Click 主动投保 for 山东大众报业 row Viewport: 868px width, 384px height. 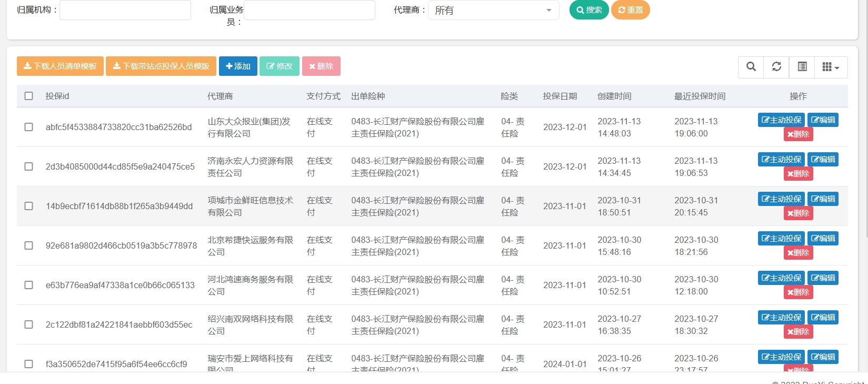tap(782, 120)
